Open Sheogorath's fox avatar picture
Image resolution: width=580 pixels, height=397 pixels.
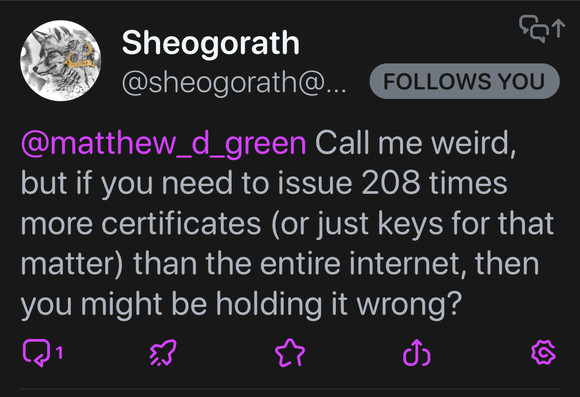coord(60,60)
